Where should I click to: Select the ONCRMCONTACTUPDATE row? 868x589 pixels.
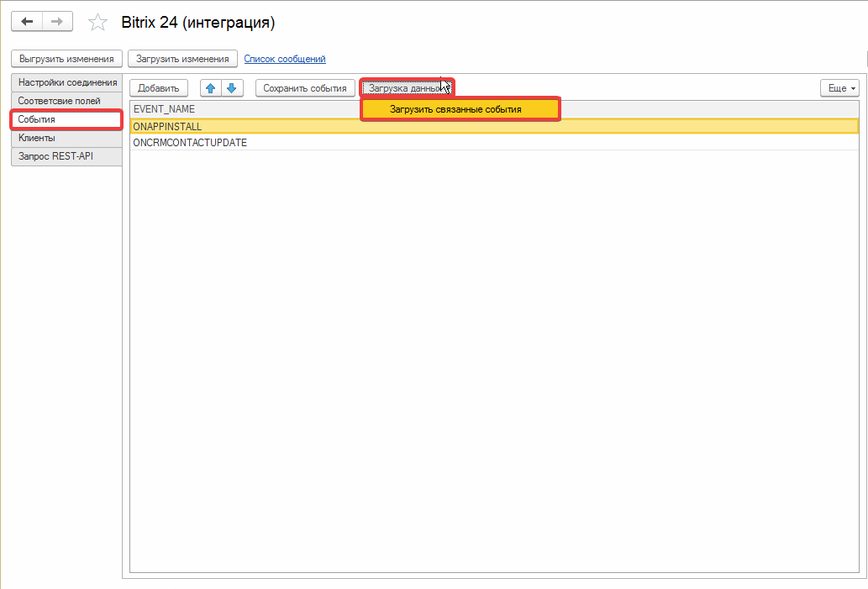click(494, 142)
